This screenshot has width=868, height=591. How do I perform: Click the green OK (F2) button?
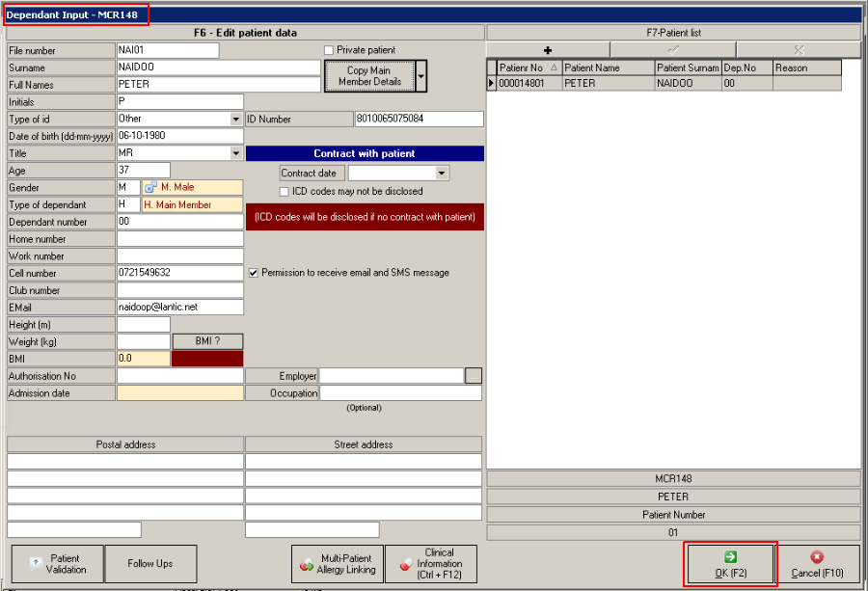click(730, 564)
